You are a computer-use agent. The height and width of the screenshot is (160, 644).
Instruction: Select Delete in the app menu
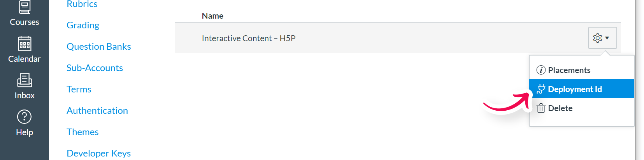point(582,108)
